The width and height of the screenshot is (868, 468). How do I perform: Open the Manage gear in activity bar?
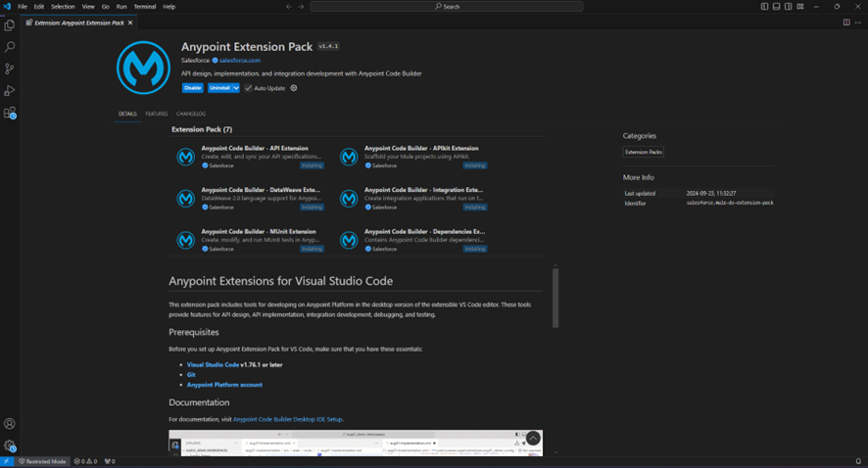10,445
